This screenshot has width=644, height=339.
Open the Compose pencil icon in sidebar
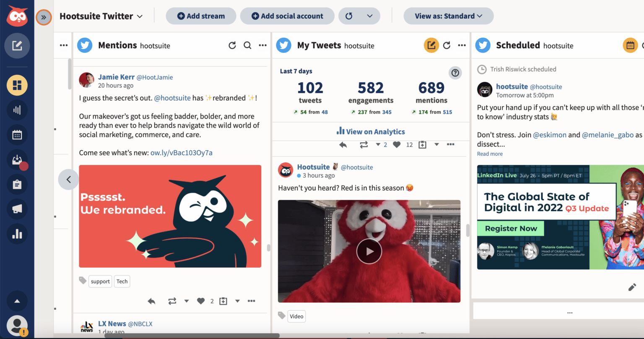(x=17, y=46)
